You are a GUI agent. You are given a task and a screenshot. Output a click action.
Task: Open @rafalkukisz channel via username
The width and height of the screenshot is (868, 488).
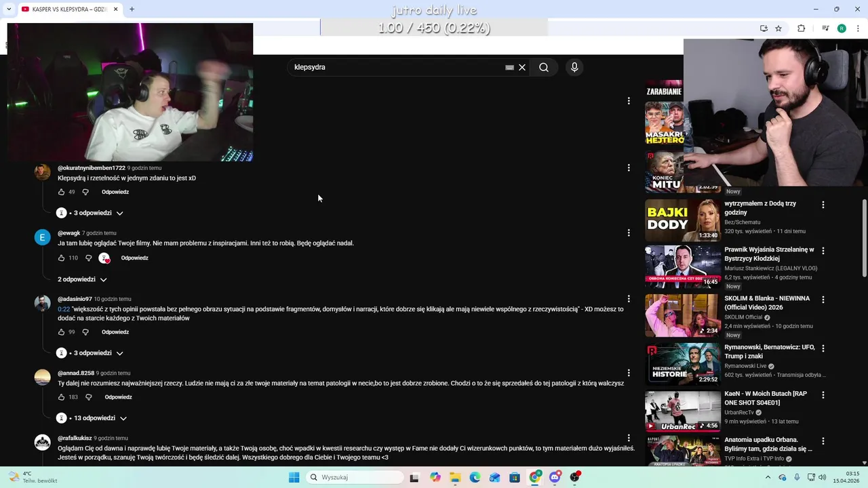click(x=75, y=438)
